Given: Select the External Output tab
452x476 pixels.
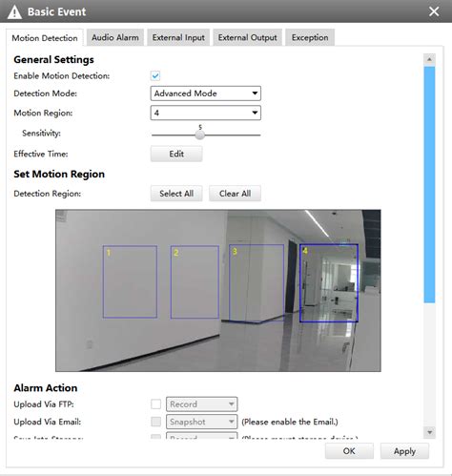Looking at the screenshot, I should pyautogui.click(x=247, y=37).
